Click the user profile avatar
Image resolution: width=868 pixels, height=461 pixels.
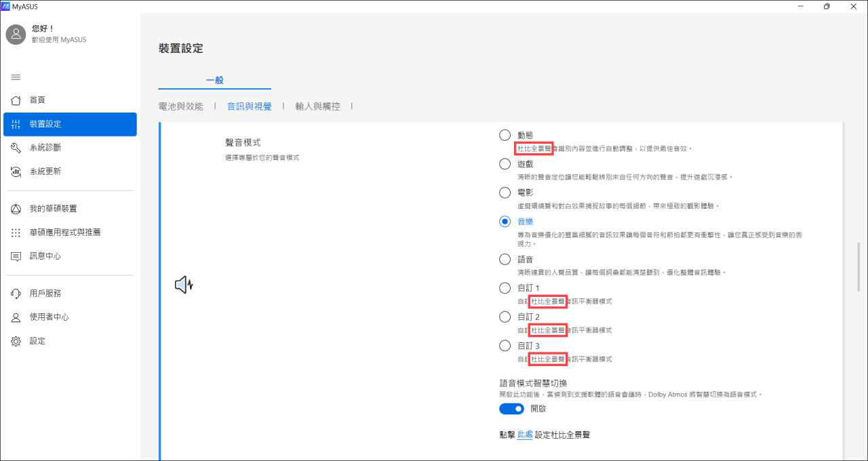tap(16, 35)
